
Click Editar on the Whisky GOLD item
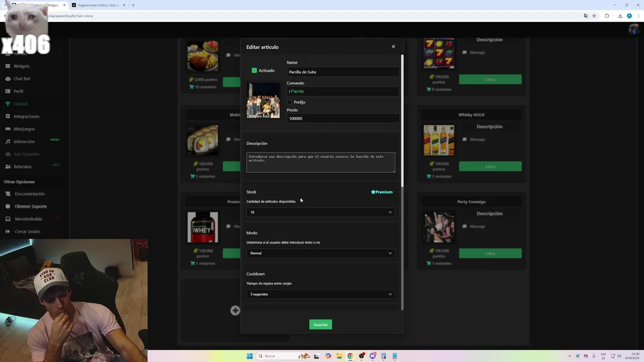click(490, 166)
